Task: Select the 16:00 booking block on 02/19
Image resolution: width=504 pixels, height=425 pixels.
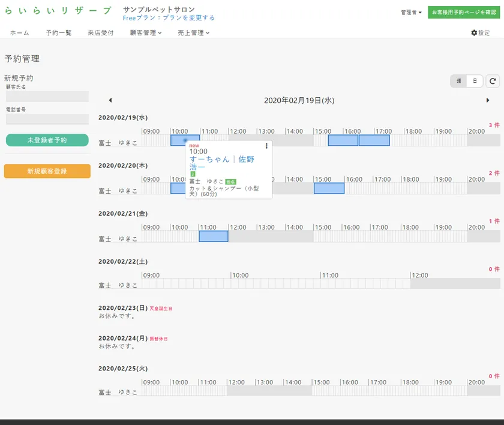Action: pos(343,140)
